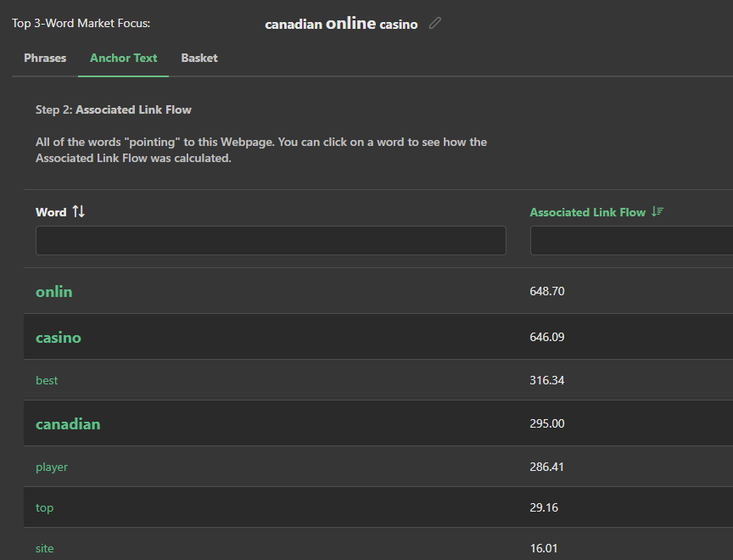Select the "site" word link
The image size is (733, 560).
pos(44,548)
